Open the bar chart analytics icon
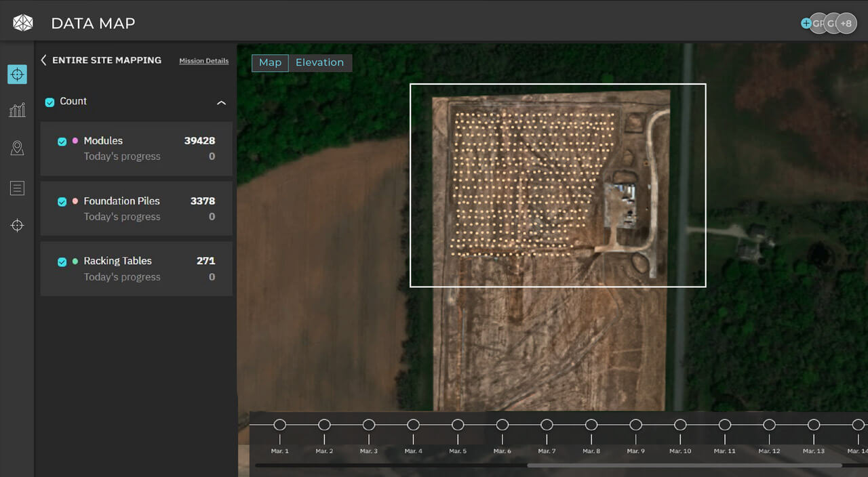This screenshot has height=477, width=868. pos(17,110)
